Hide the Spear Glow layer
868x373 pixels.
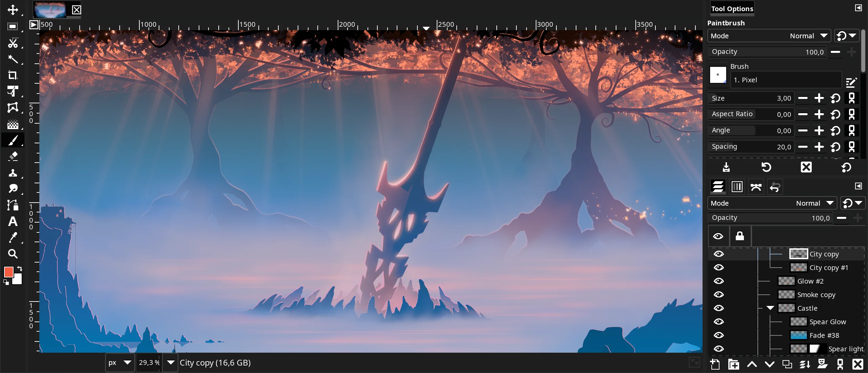[718, 322]
